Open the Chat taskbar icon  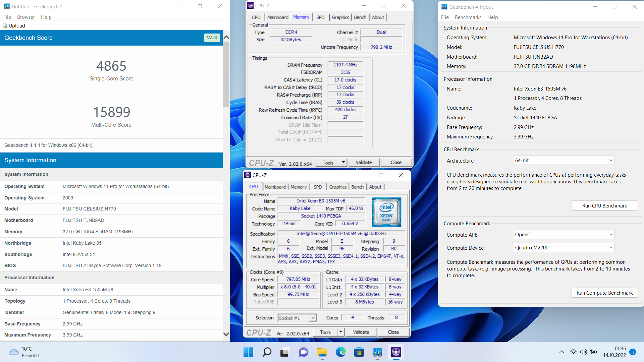304,352
